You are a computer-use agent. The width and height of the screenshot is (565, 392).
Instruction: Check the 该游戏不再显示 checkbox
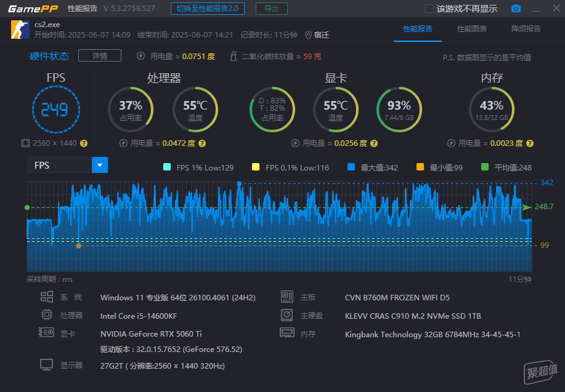click(x=429, y=9)
